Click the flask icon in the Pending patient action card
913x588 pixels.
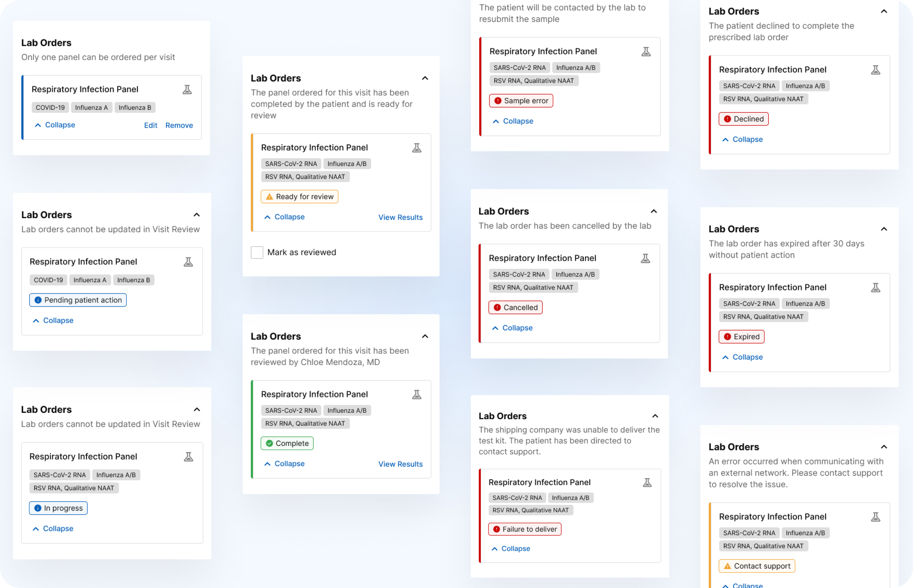(188, 262)
